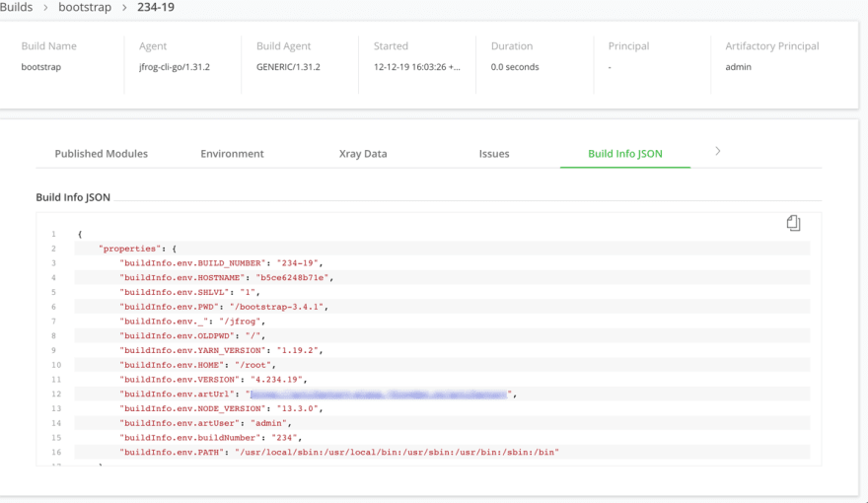Click the Build Agent column label
This screenshot has height=503, width=868.
pos(283,46)
